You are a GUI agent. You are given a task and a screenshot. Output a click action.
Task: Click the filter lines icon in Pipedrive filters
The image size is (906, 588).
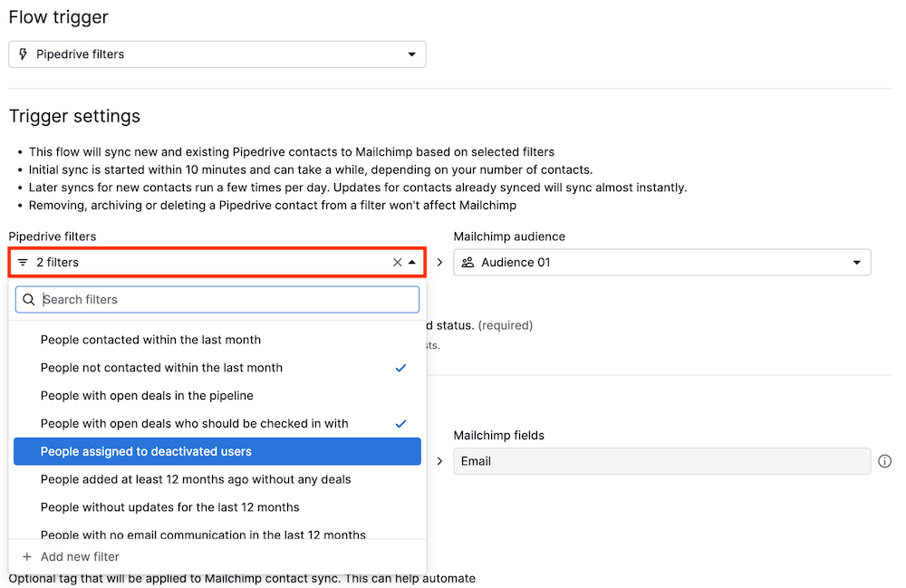[x=23, y=263]
